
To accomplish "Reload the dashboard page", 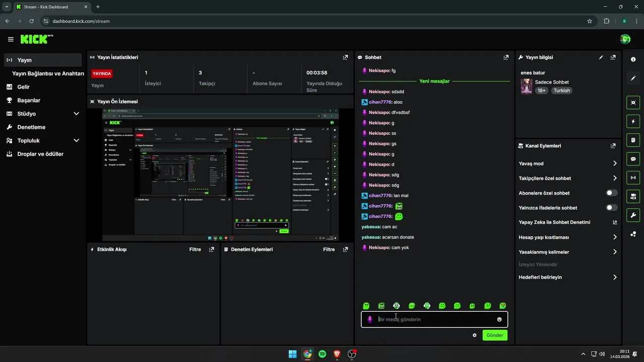I will click(x=32, y=21).
